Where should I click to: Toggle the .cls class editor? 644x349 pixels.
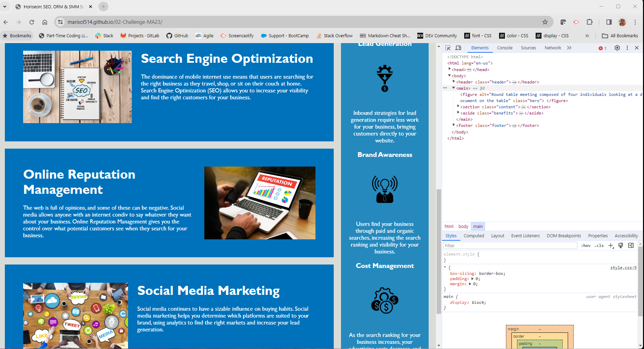pos(599,246)
